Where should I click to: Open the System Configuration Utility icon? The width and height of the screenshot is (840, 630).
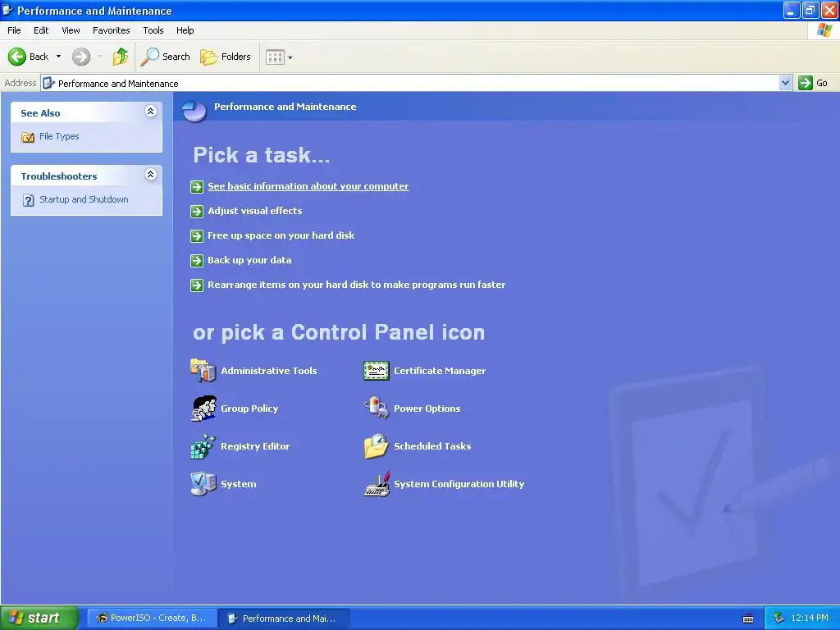[x=376, y=484]
